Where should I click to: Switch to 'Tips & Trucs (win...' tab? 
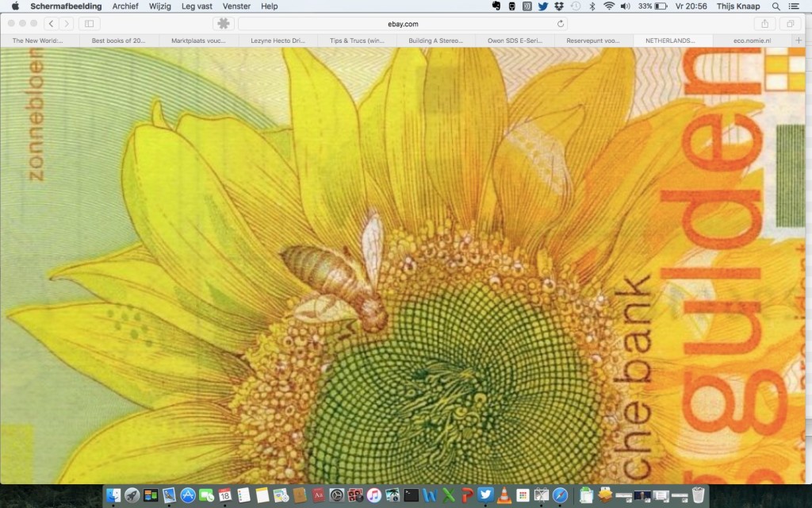coord(358,40)
